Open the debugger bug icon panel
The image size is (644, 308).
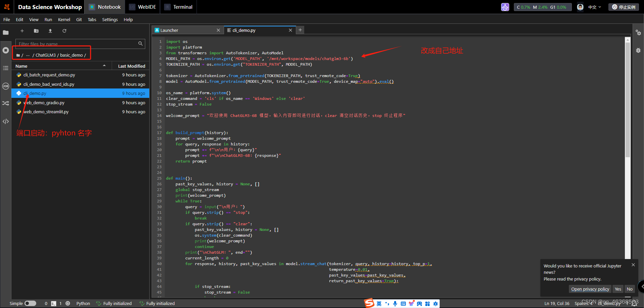tap(638, 50)
